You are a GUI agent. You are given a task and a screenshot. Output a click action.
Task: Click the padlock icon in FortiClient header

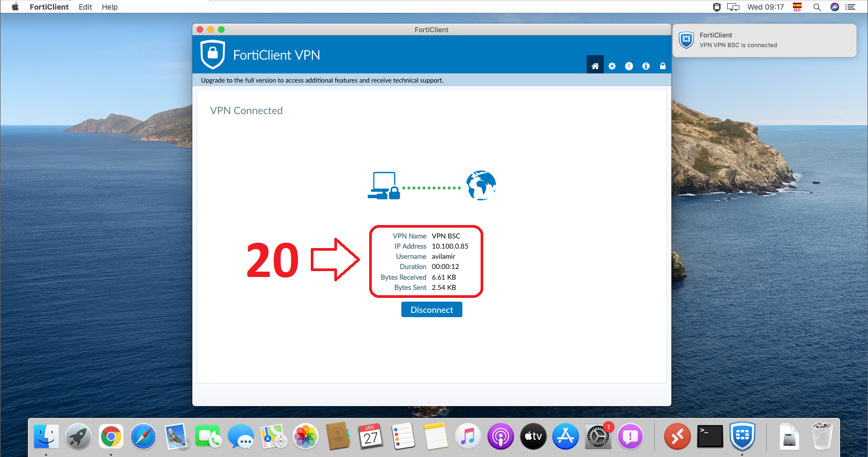(x=663, y=66)
